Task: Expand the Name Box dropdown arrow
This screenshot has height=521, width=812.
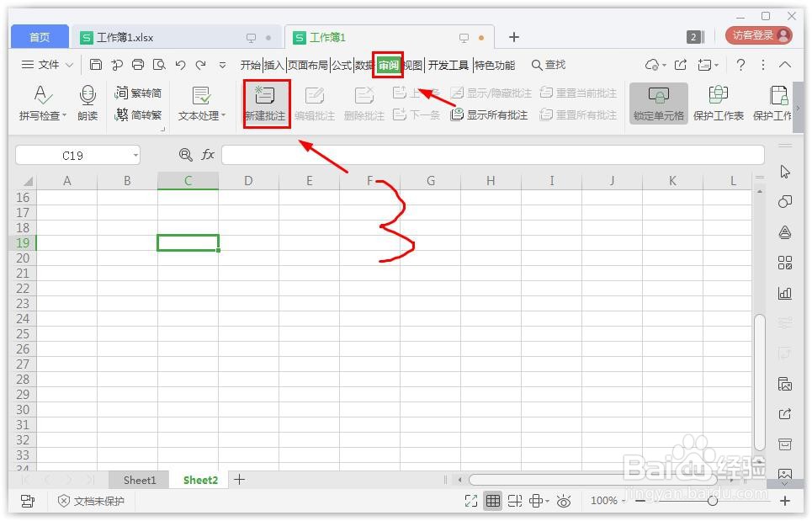Action: point(135,155)
